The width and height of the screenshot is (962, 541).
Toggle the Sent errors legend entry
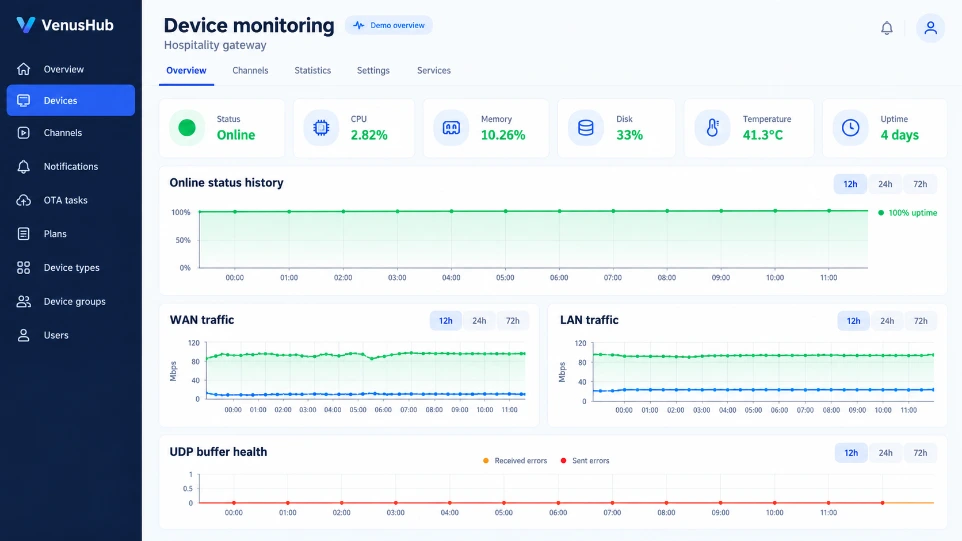[x=585, y=461]
